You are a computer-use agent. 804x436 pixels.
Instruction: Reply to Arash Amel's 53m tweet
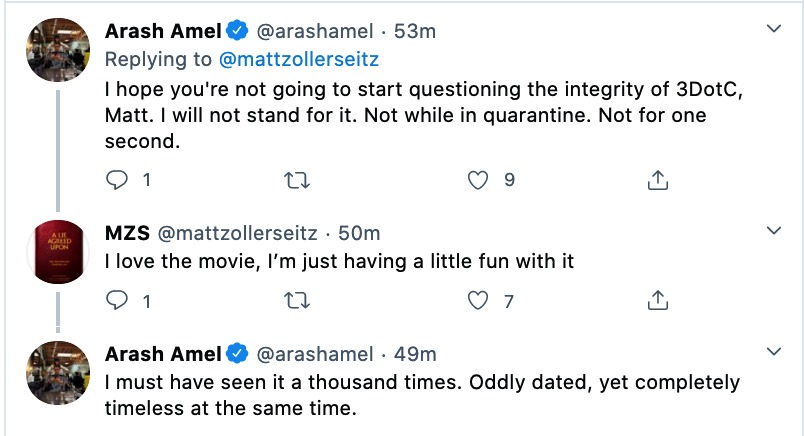coord(117,180)
